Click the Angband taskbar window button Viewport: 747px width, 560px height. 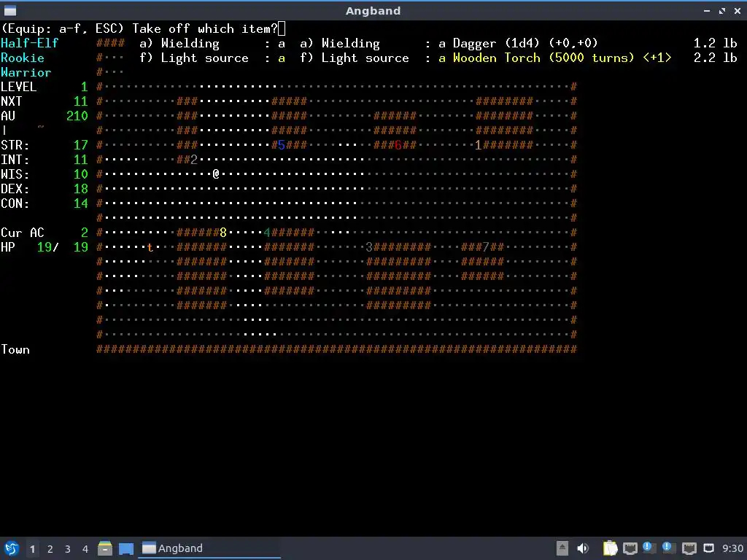coord(209,548)
